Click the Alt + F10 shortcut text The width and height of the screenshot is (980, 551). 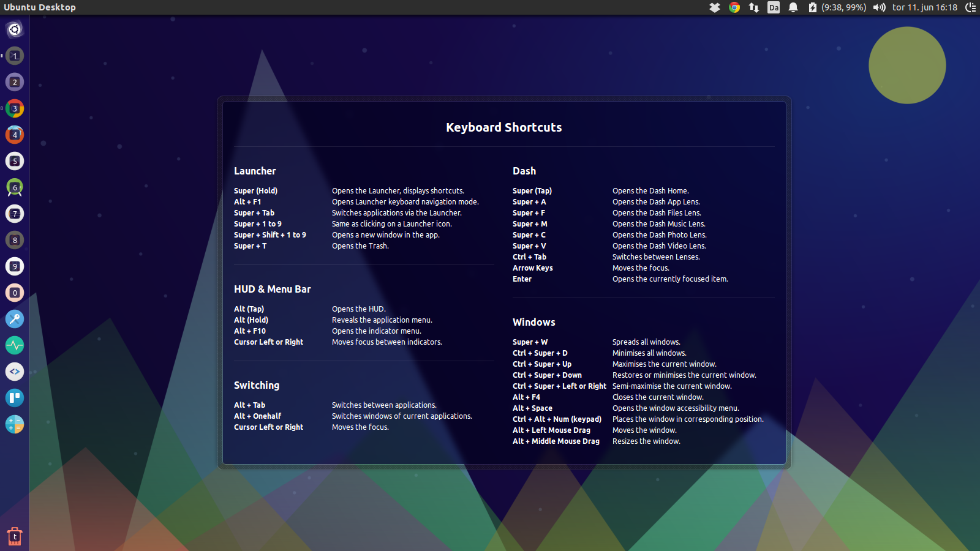(250, 331)
